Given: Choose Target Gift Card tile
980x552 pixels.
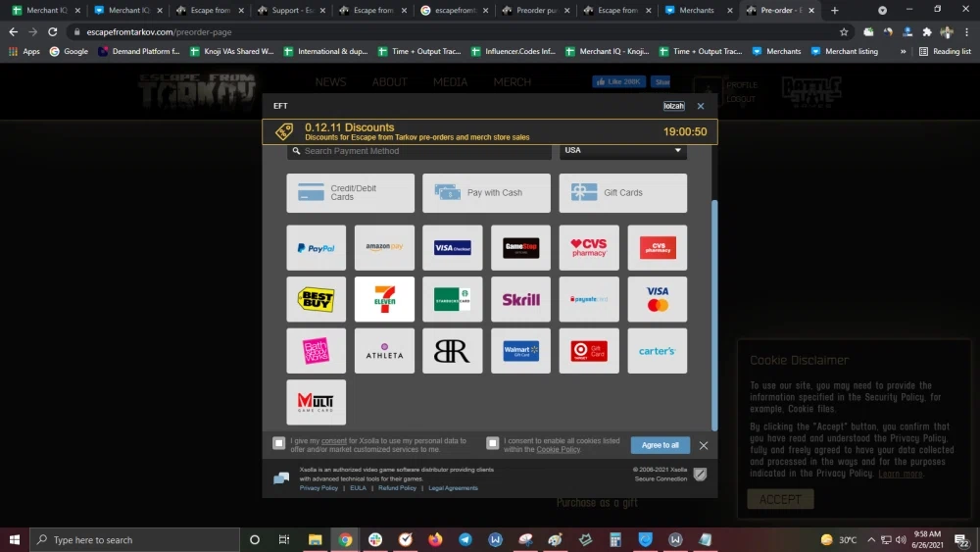Looking at the screenshot, I should [589, 351].
